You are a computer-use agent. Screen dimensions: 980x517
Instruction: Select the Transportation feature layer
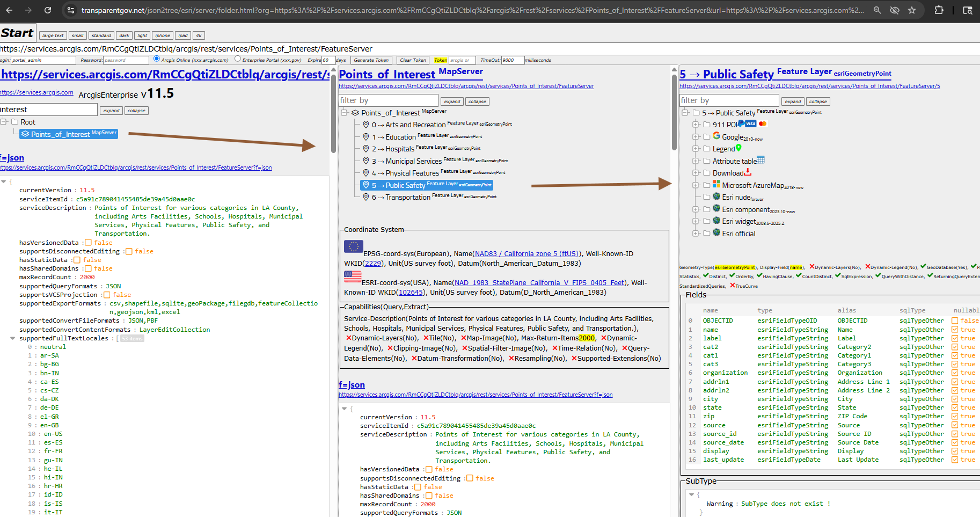point(407,197)
